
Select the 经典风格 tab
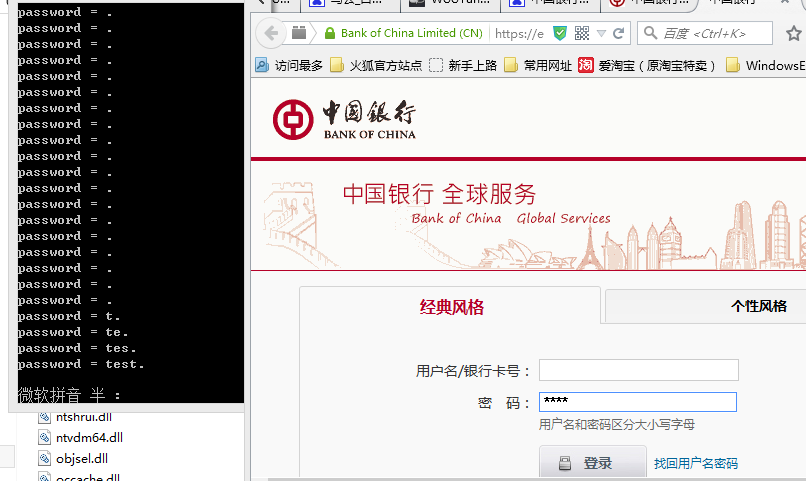coord(450,307)
